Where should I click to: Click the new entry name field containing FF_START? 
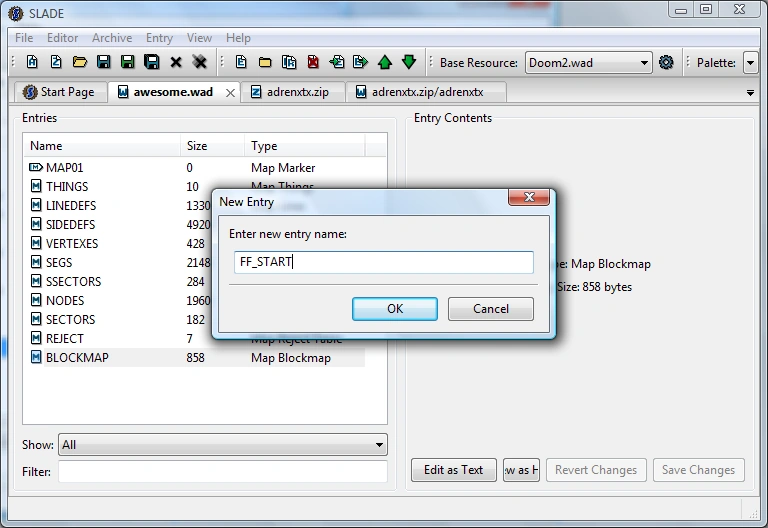[x=384, y=262]
